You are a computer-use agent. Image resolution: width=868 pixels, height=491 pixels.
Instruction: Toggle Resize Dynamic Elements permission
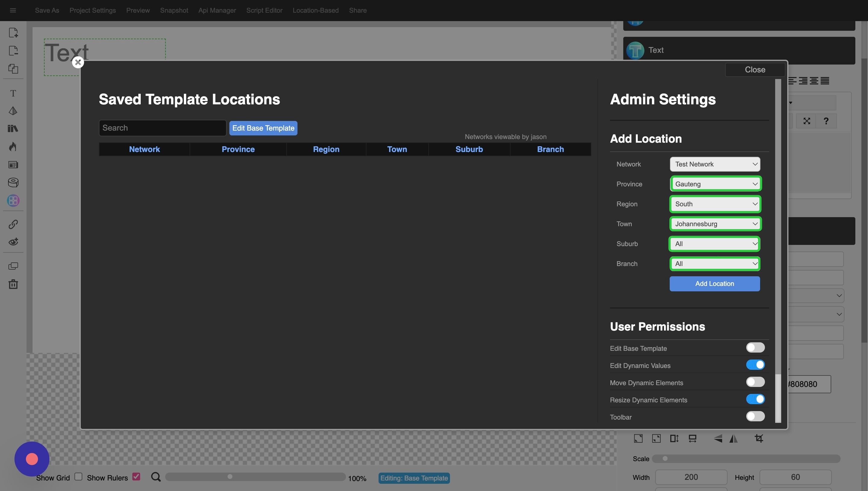point(755,399)
